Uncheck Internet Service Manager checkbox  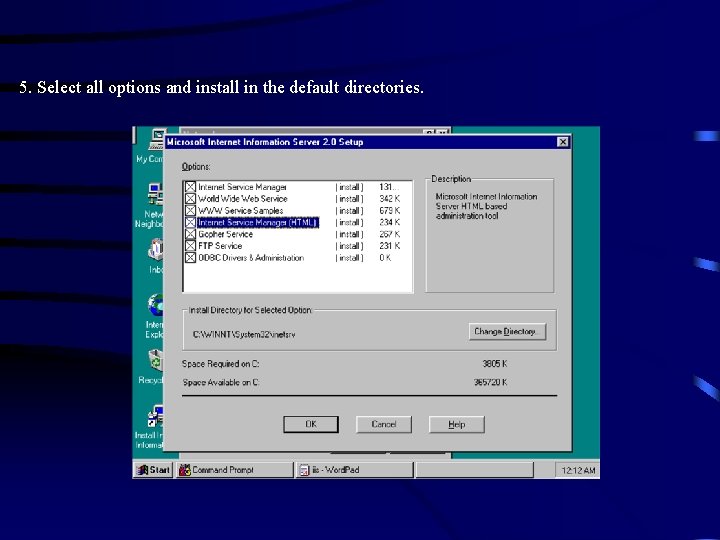click(x=190, y=187)
